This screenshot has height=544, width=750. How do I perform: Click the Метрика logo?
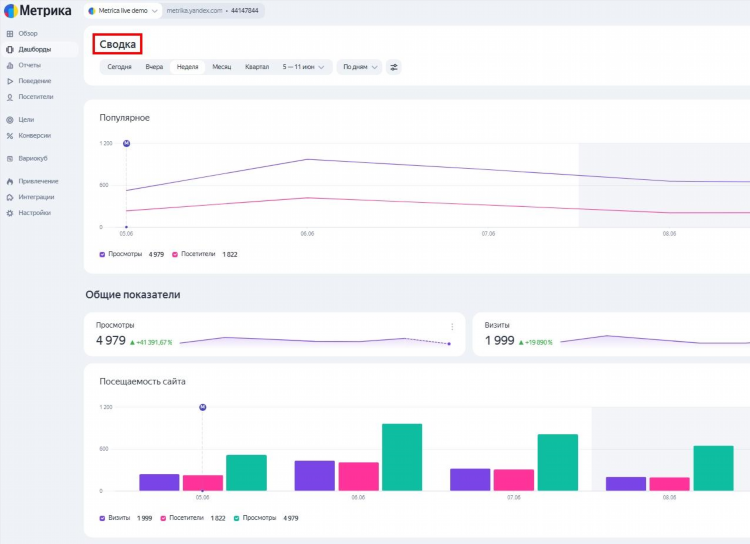38,11
